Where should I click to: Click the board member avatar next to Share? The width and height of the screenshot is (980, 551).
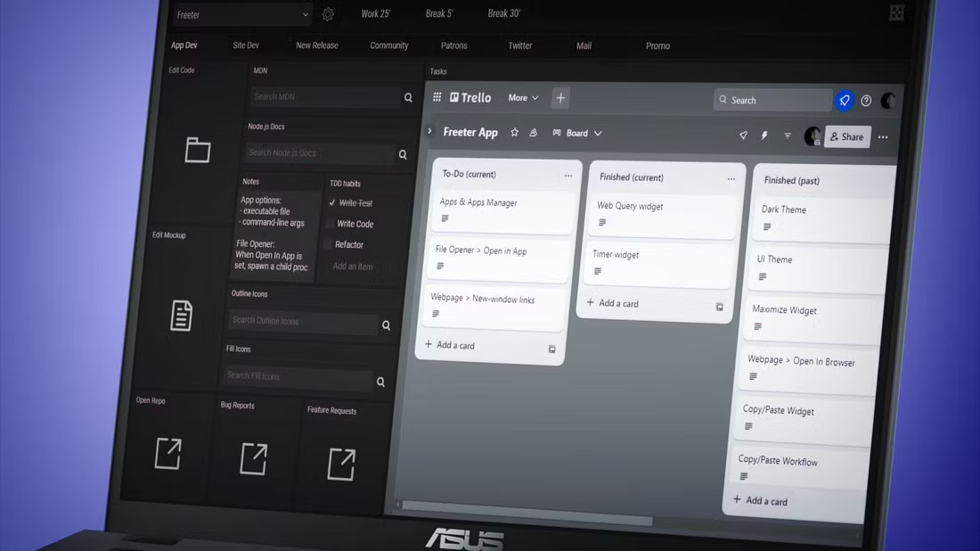(x=813, y=136)
